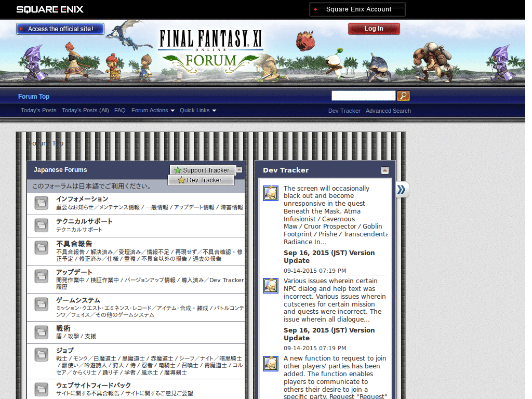Click the magnifying glass search icon
This screenshot has height=399, width=532.
(404, 96)
